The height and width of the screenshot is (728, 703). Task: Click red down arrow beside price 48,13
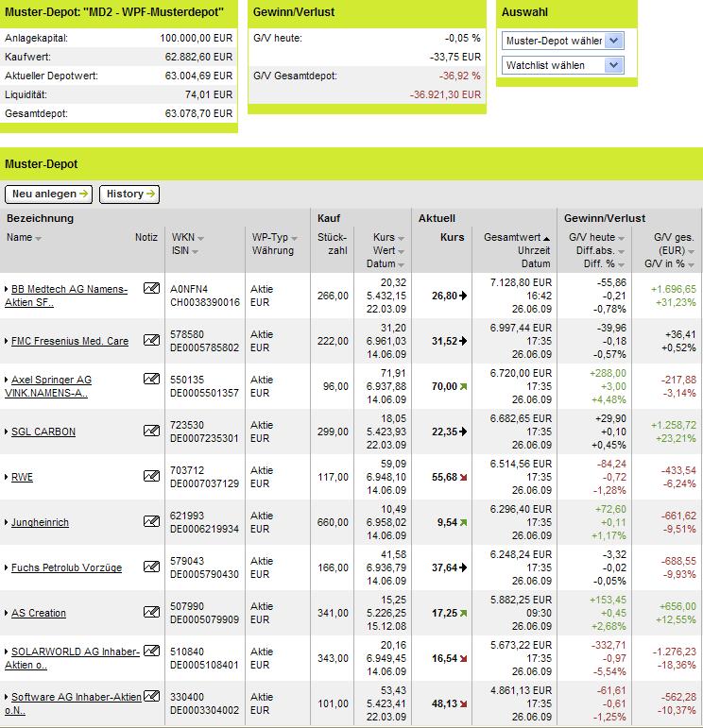(x=463, y=703)
